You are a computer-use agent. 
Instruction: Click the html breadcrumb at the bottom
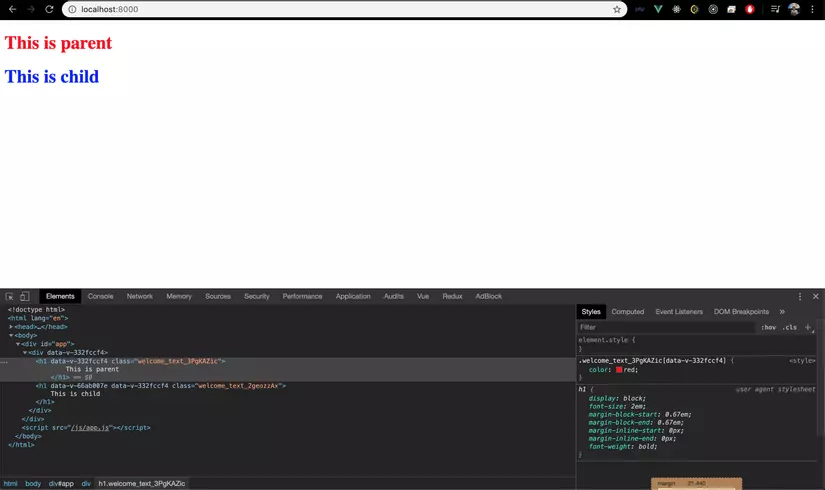pos(11,484)
